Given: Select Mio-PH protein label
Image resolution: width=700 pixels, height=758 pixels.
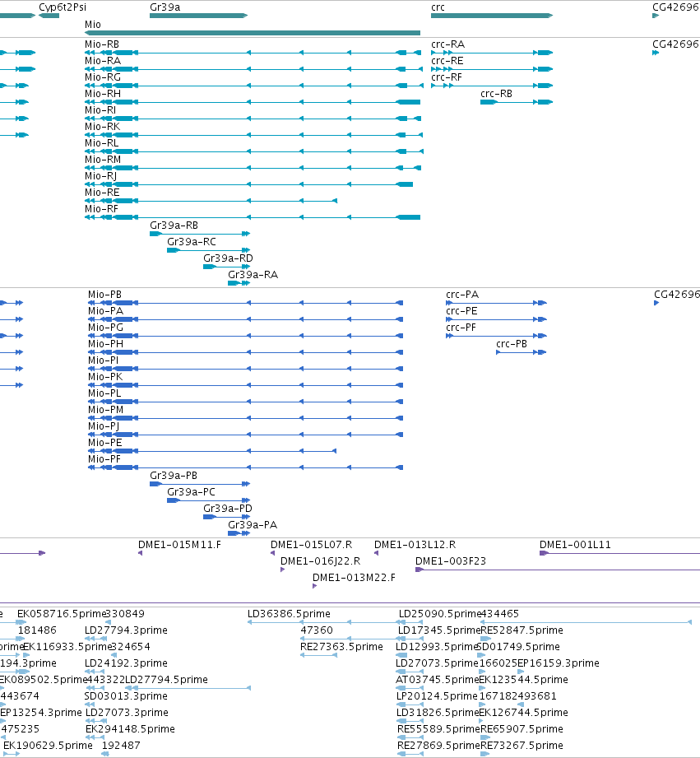Looking at the screenshot, I should (105, 344).
